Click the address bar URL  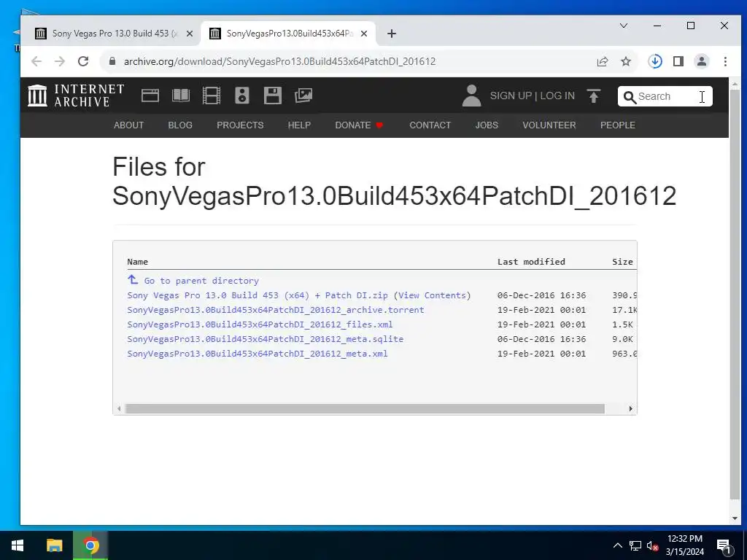click(x=279, y=61)
